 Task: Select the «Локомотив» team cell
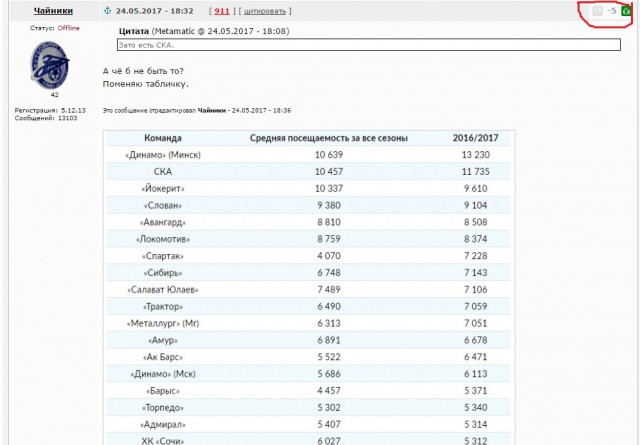pyautogui.click(x=163, y=239)
